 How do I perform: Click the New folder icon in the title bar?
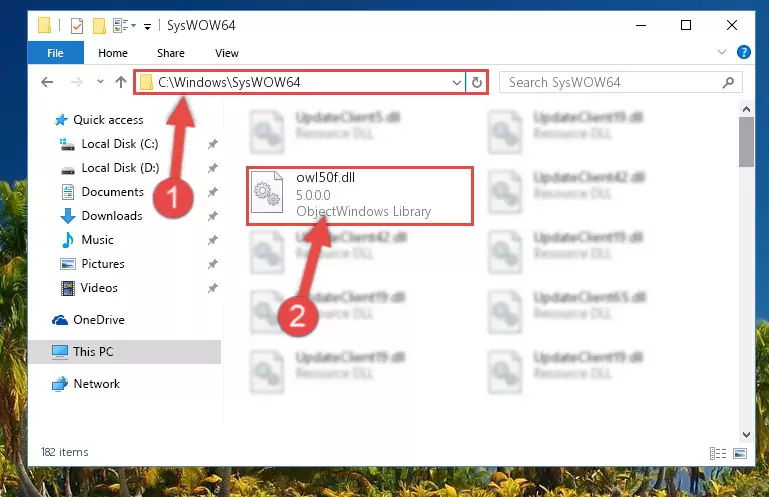100,26
